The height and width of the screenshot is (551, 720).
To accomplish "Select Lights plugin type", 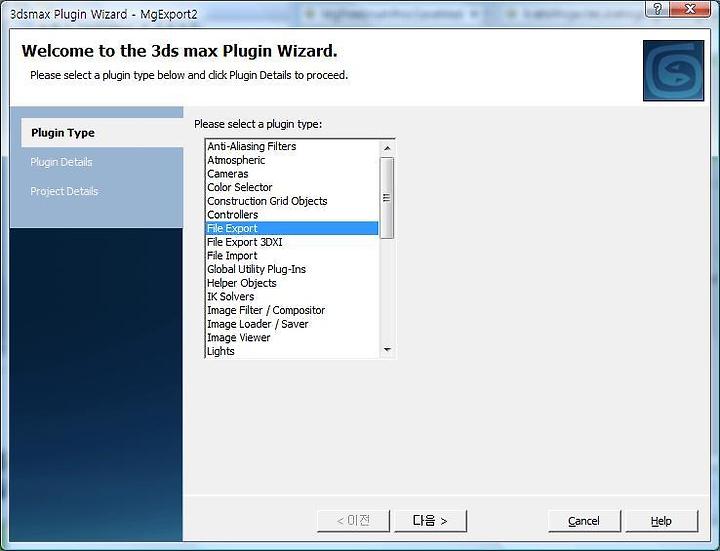I will click(x=292, y=351).
